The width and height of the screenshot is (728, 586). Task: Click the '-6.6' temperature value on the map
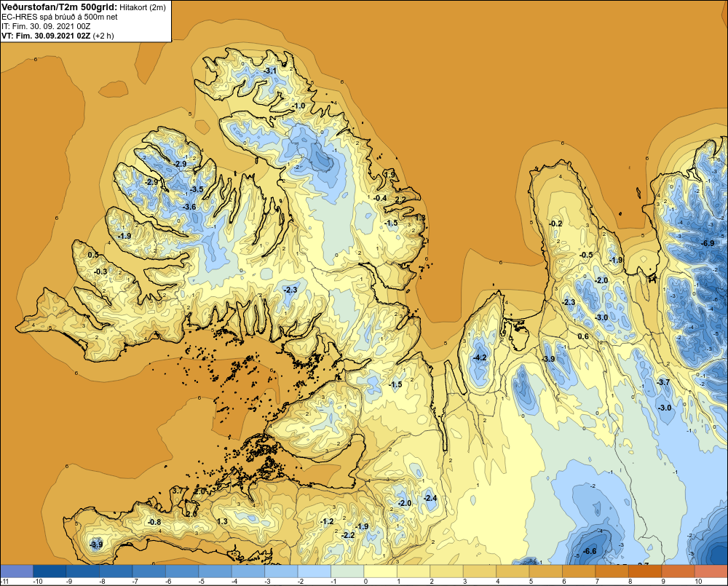coord(590,551)
